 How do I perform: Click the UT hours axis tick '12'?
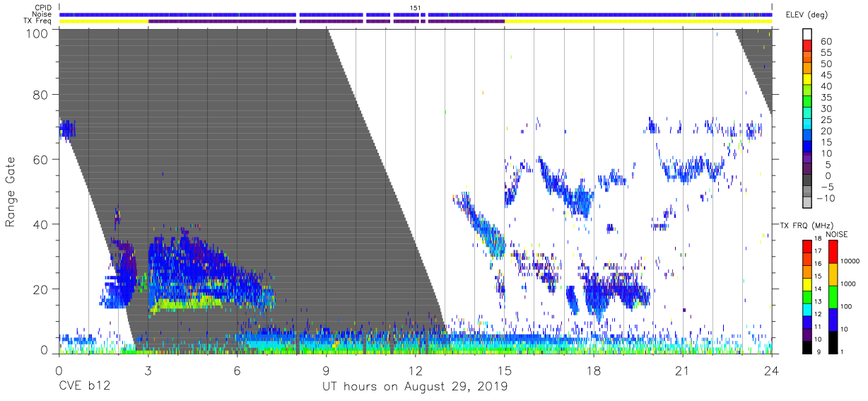click(415, 371)
